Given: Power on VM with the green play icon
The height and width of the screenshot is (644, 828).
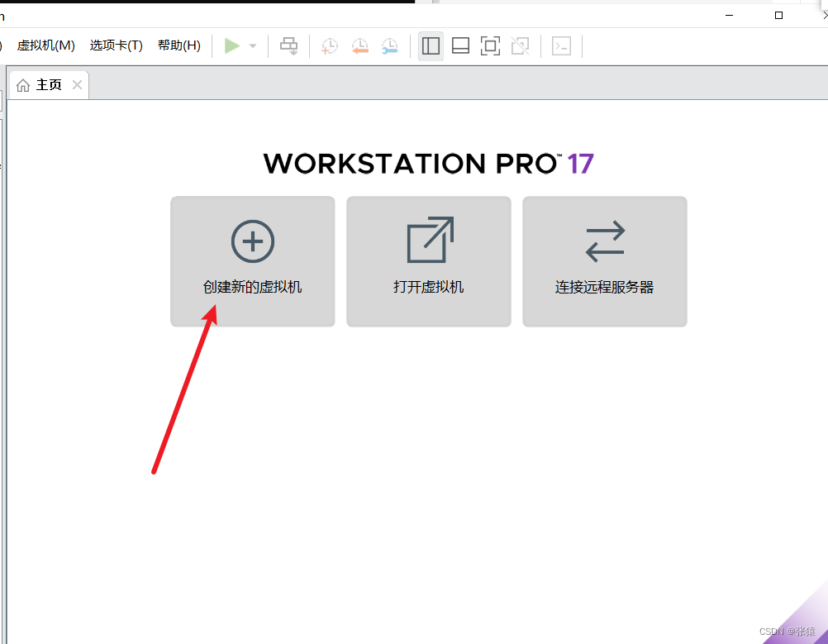Looking at the screenshot, I should pyautogui.click(x=232, y=46).
